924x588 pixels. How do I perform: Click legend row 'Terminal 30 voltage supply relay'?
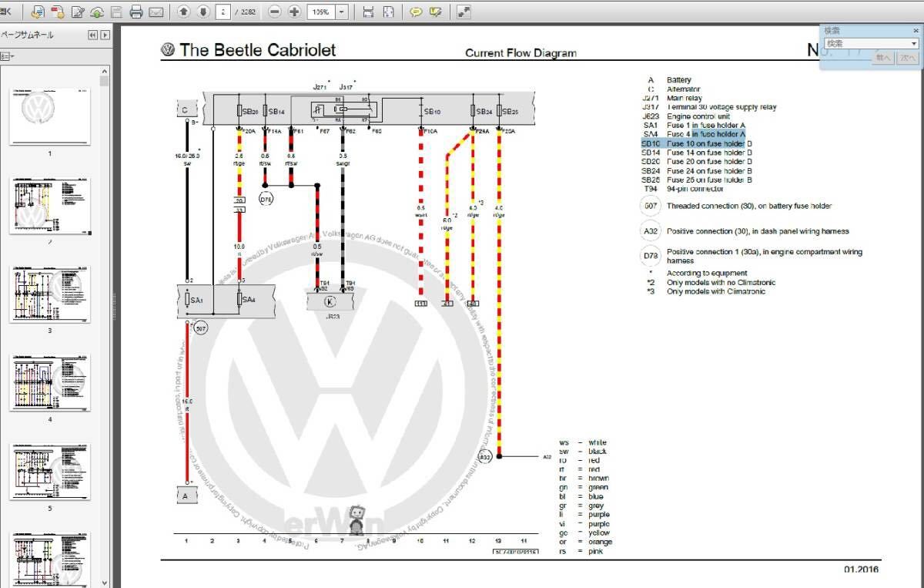click(721, 107)
